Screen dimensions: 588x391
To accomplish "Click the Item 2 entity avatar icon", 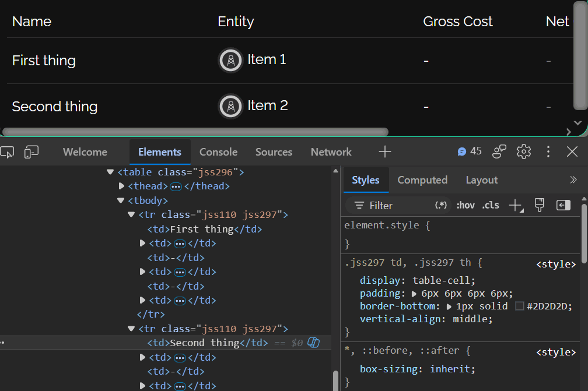I will pyautogui.click(x=230, y=107).
